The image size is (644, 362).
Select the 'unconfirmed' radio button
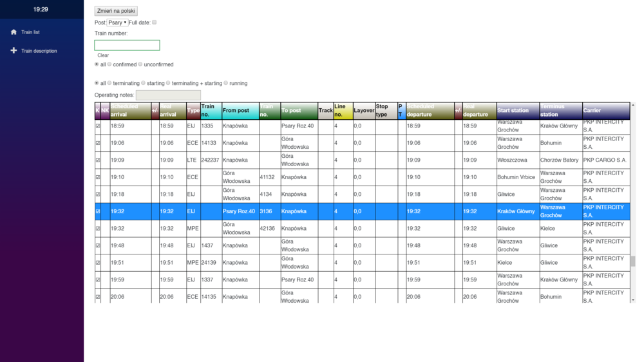(x=140, y=64)
